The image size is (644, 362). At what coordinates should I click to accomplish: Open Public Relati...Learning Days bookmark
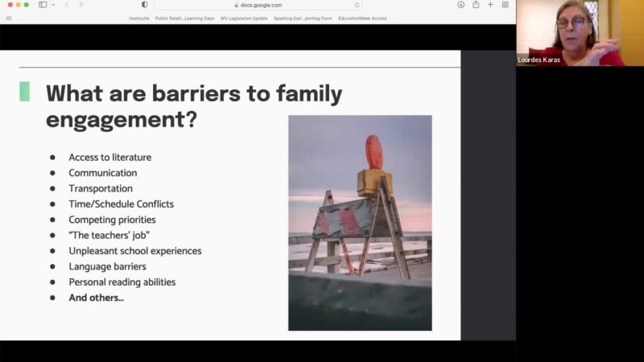pyautogui.click(x=184, y=18)
